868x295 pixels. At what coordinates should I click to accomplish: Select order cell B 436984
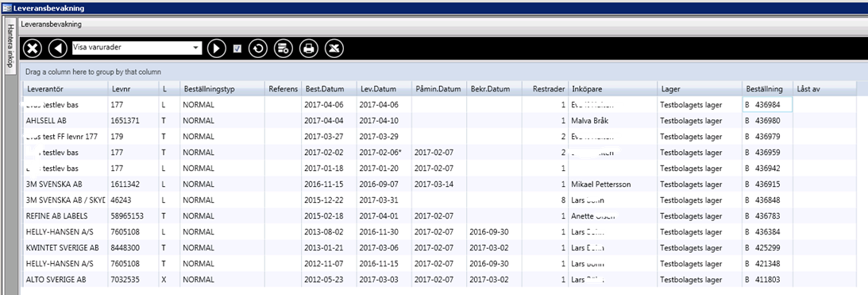tap(767, 105)
